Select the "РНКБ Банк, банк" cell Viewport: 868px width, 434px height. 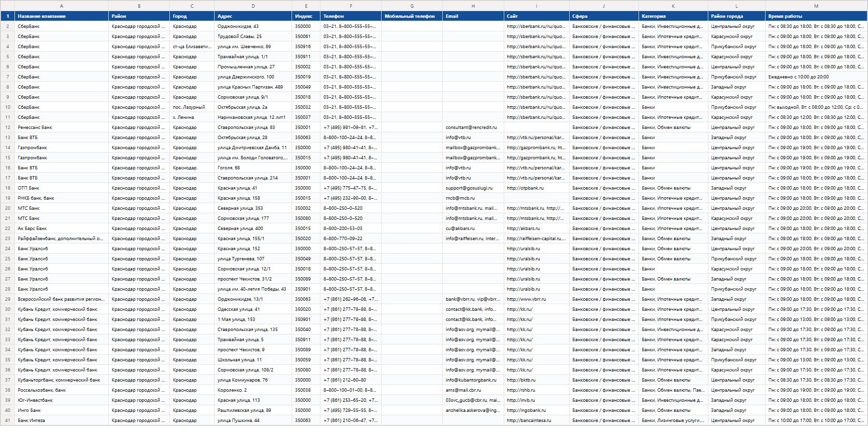point(62,198)
